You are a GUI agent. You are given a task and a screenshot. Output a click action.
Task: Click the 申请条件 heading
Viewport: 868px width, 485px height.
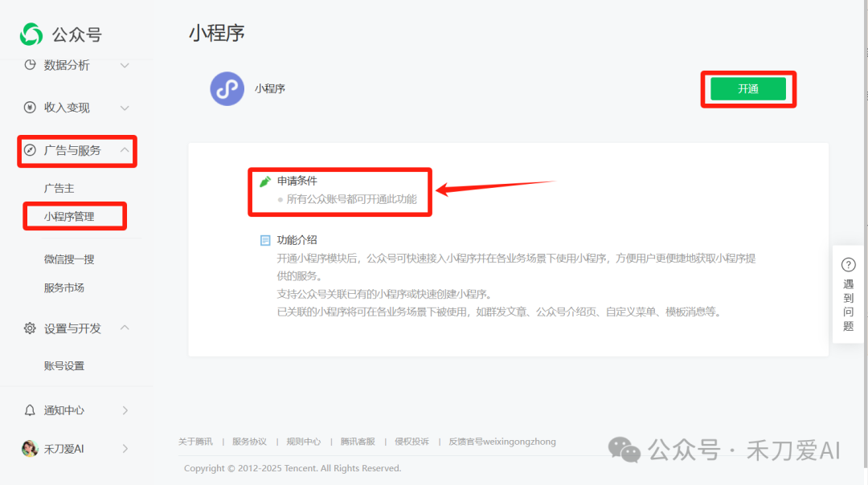297,181
